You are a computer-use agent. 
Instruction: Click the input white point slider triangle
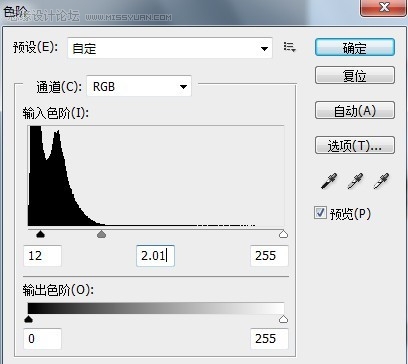(283, 234)
